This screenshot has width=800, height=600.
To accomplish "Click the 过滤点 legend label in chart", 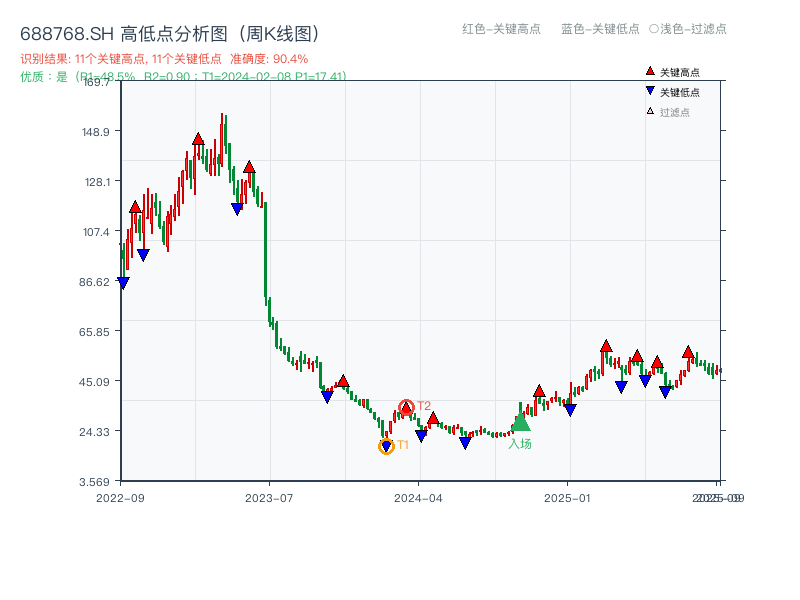I will (x=674, y=112).
